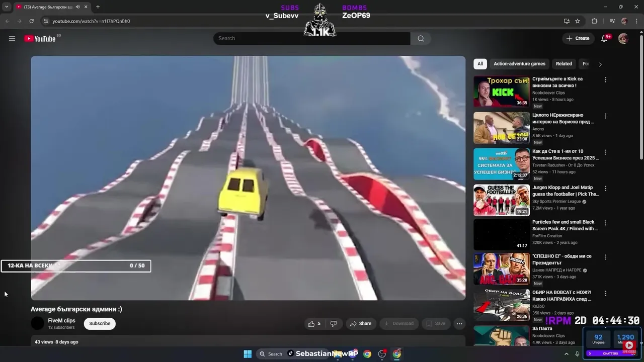Click the Share button
The height and width of the screenshot is (362, 644).
pyautogui.click(x=361, y=324)
